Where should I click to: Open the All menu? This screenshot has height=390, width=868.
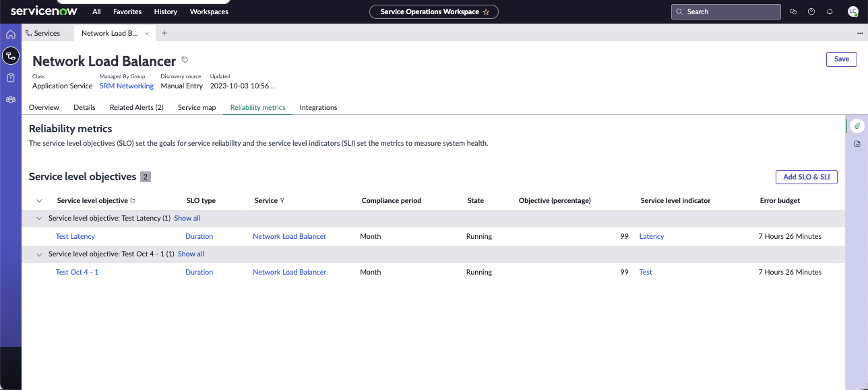pos(97,11)
